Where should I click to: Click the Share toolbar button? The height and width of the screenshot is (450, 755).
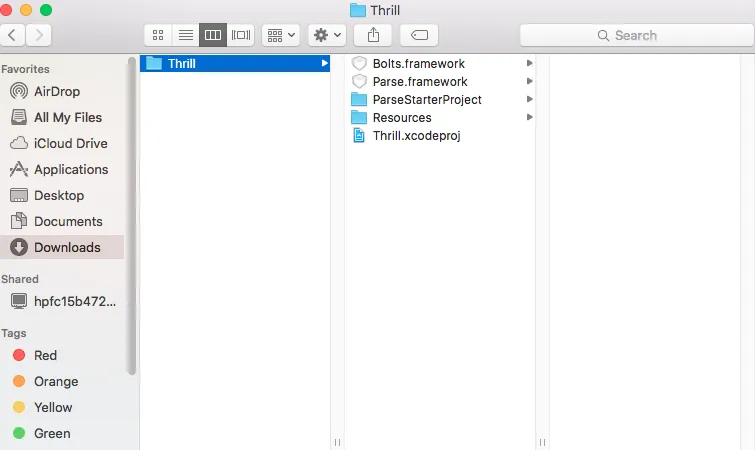coord(373,35)
